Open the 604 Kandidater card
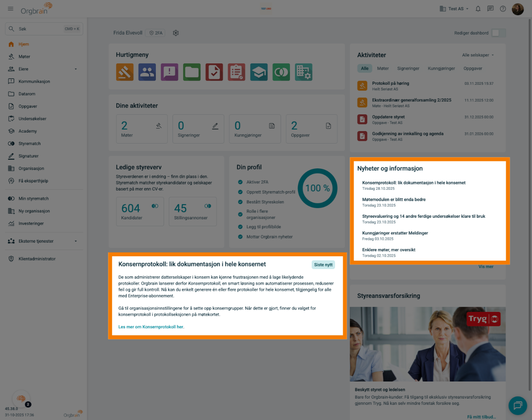This screenshot has height=420, width=532. tap(140, 212)
